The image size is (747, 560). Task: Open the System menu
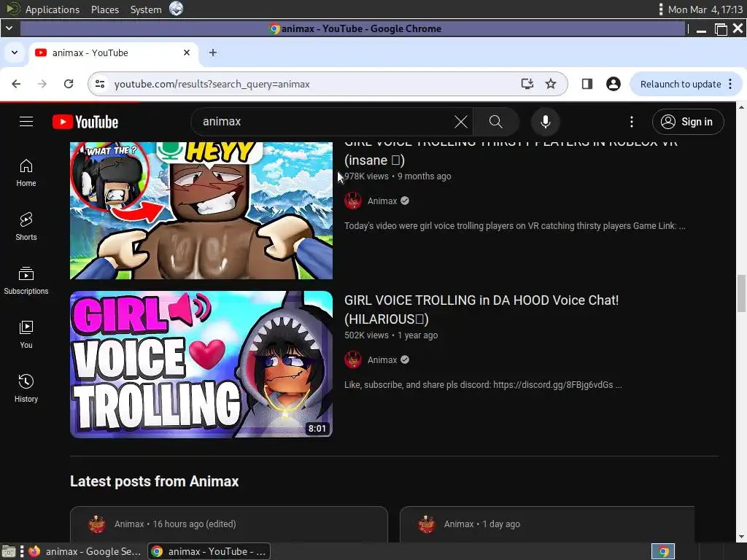[146, 9]
